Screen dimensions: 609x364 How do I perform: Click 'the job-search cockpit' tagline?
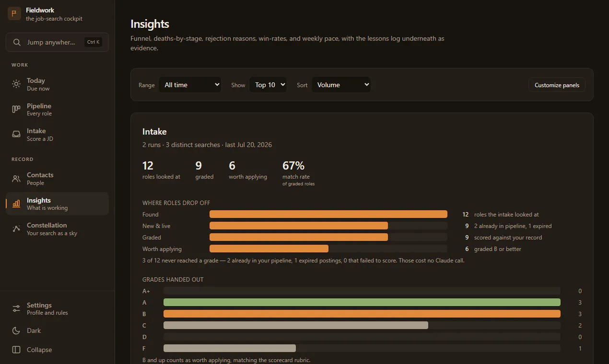click(54, 19)
